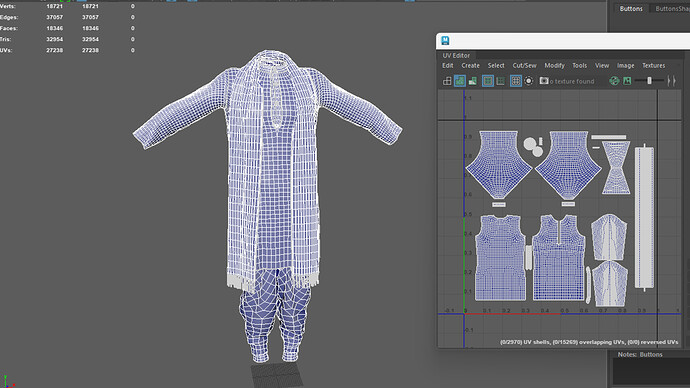Open the Edit menu in UV Editor
Viewport: 690px width, 388px height.
448,66
